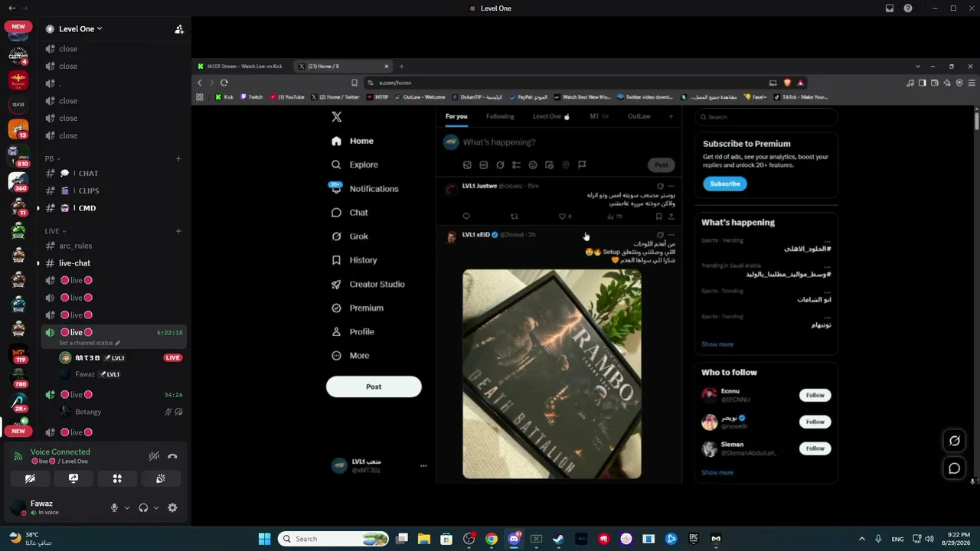Click the X Search field

766,117
